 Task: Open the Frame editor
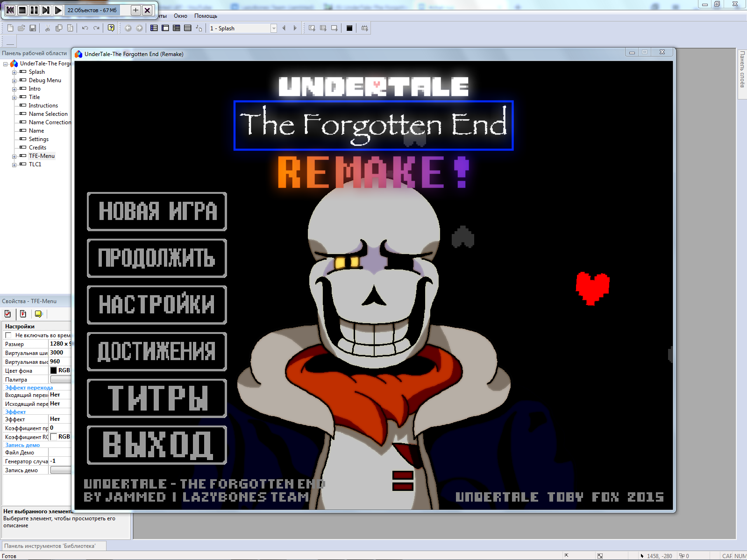click(x=165, y=28)
